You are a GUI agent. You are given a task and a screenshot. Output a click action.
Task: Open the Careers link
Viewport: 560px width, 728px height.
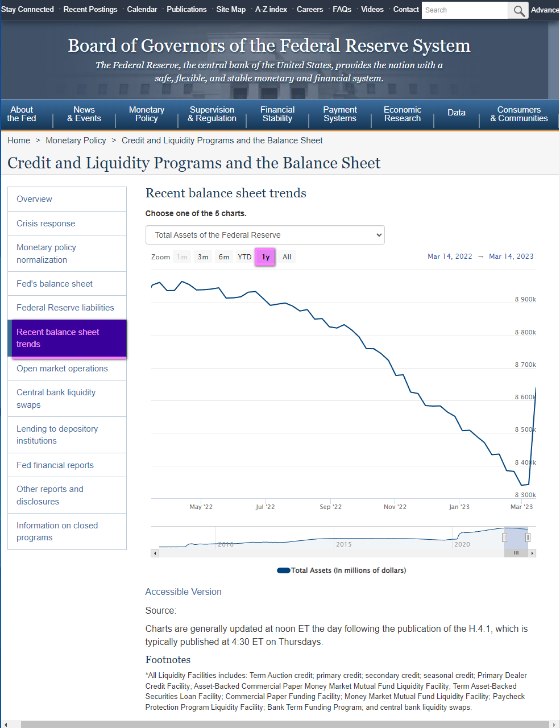tap(310, 10)
